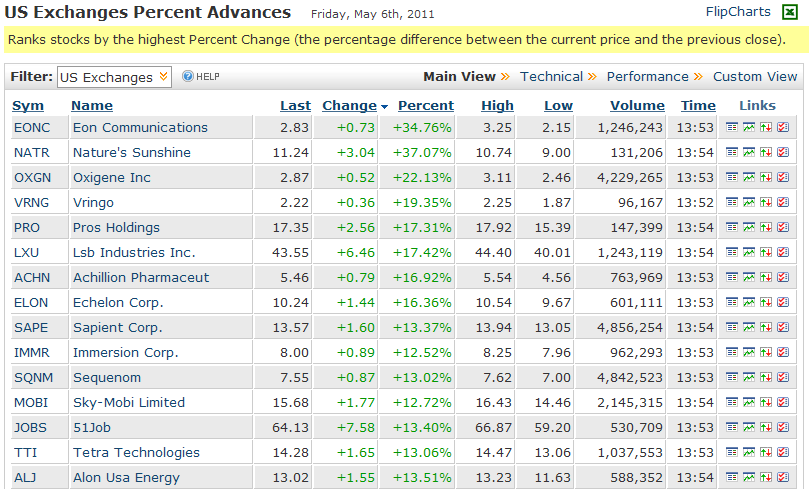This screenshot has width=809, height=489.
Task: Toggle the sort arrow beside Change column
Action: click(385, 106)
